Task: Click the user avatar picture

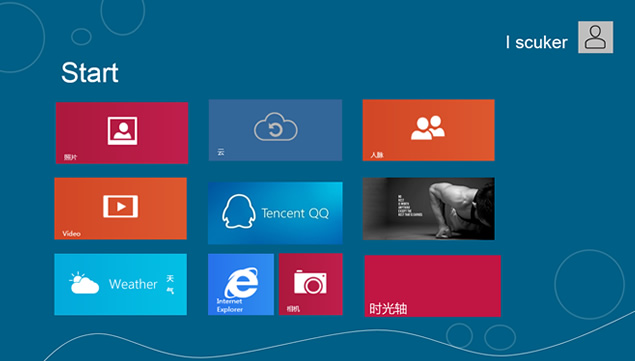Action: 595,37
